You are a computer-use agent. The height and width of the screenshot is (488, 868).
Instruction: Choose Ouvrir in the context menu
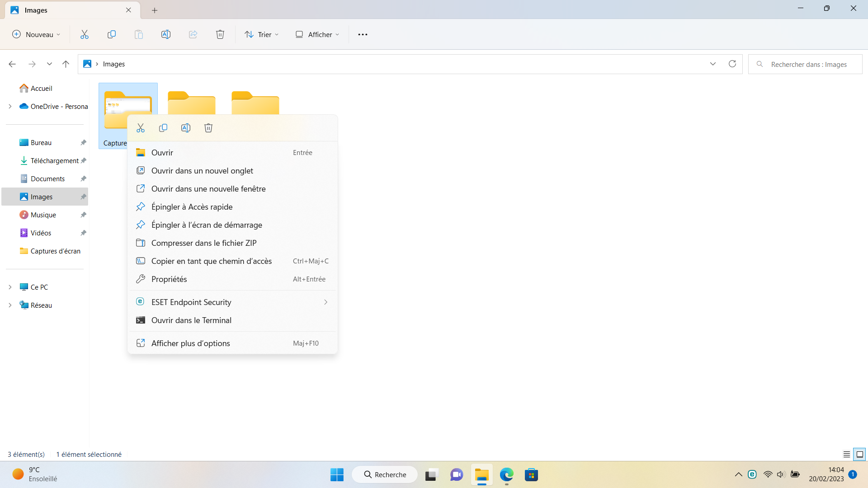coord(232,153)
